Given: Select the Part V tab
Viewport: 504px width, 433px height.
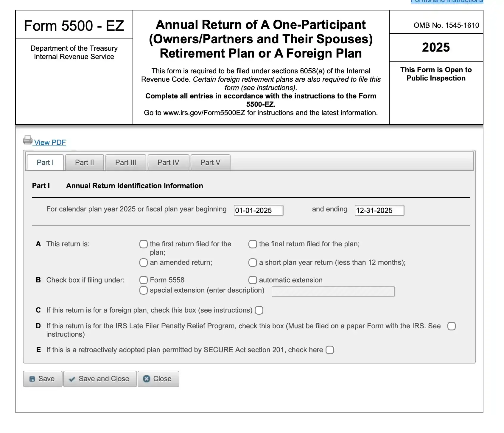Looking at the screenshot, I should point(210,163).
